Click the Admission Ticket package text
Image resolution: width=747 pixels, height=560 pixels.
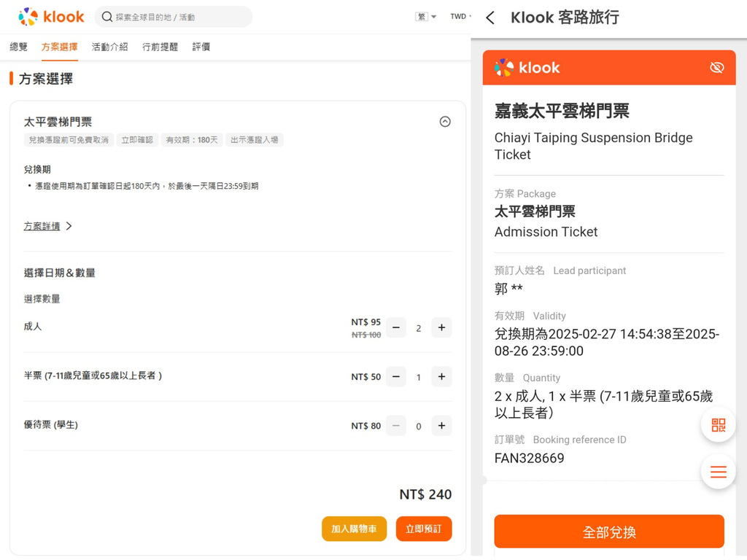(x=546, y=232)
